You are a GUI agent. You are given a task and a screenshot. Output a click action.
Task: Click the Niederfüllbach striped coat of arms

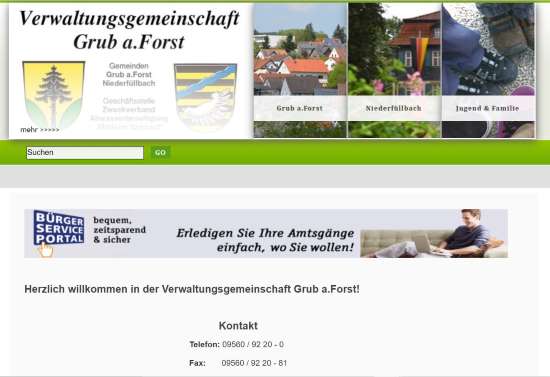(206, 97)
